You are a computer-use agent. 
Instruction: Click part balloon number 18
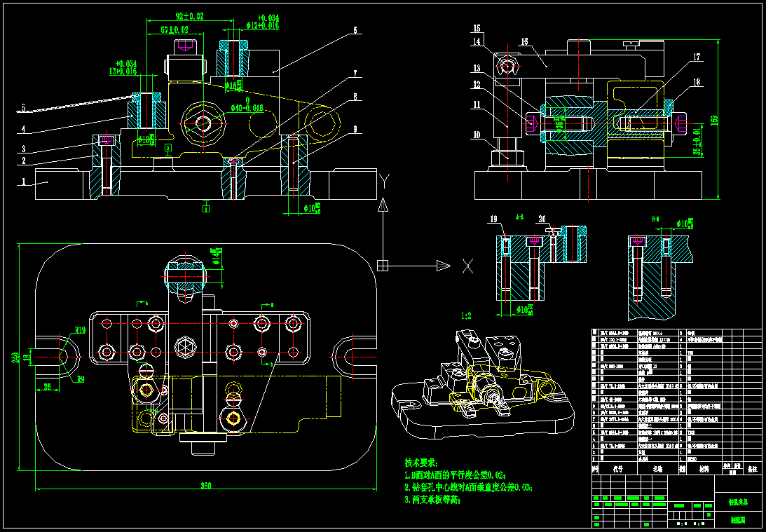pyautogui.click(x=696, y=82)
